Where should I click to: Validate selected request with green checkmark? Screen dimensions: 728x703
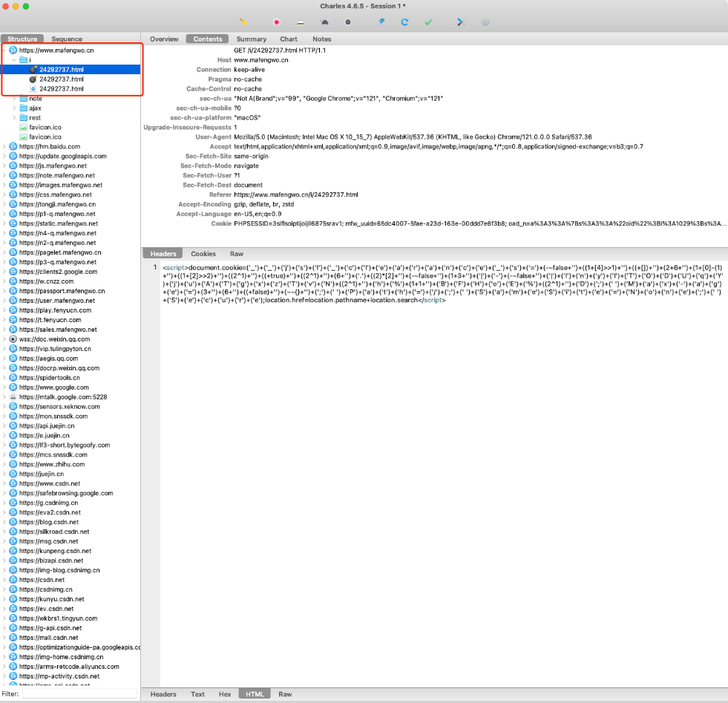(428, 22)
